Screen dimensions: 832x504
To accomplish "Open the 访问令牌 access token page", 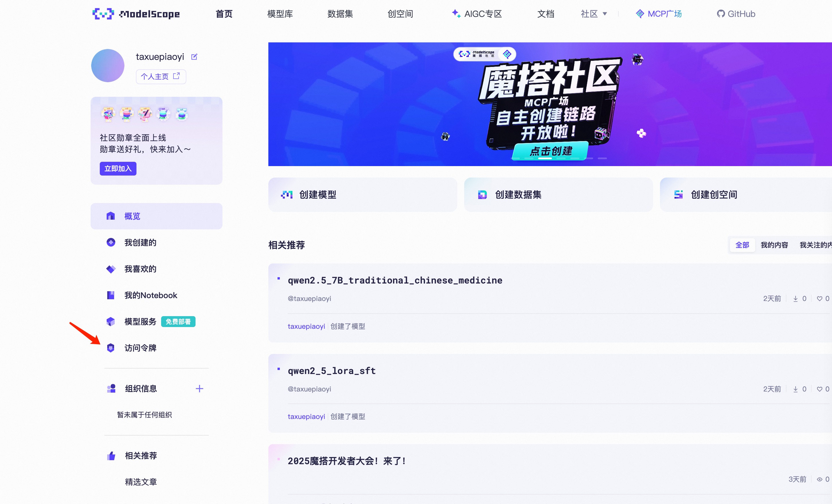I will pyautogui.click(x=140, y=348).
